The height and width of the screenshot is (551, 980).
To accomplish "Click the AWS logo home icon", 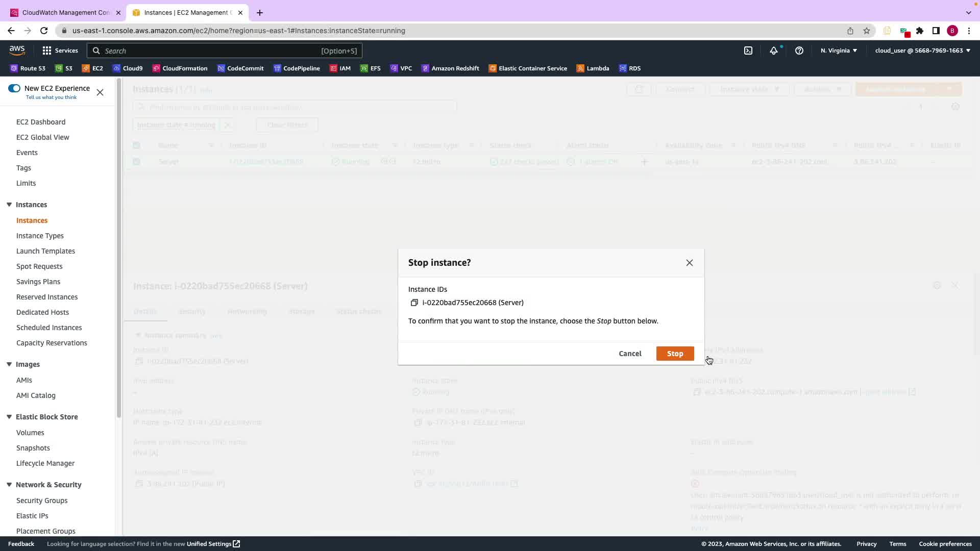I will point(17,50).
